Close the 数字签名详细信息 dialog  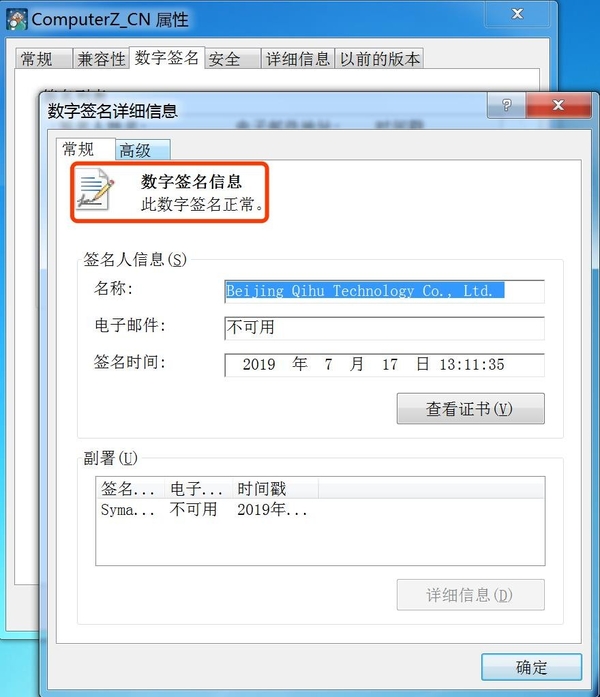coord(559,105)
